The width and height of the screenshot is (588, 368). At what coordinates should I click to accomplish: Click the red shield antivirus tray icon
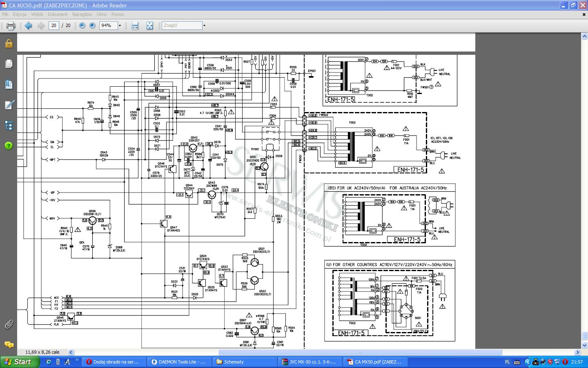pyautogui.click(x=550, y=362)
